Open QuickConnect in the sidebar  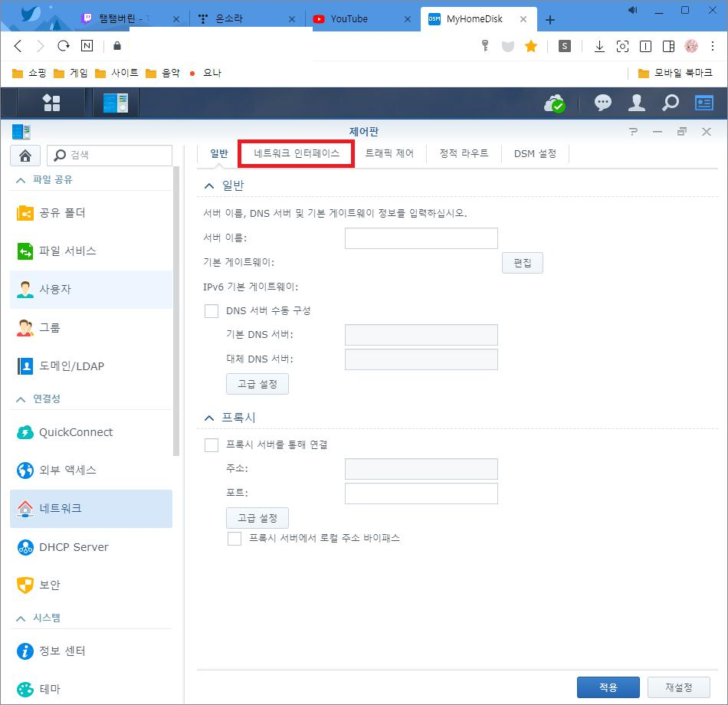tap(75, 432)
